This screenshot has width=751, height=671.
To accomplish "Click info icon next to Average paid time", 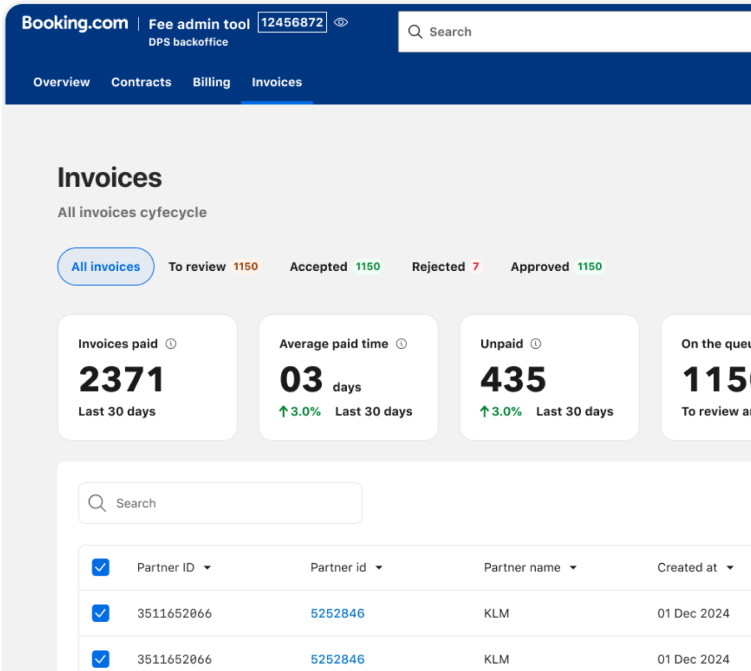I will pyautogui.click(x=401, y=344).
